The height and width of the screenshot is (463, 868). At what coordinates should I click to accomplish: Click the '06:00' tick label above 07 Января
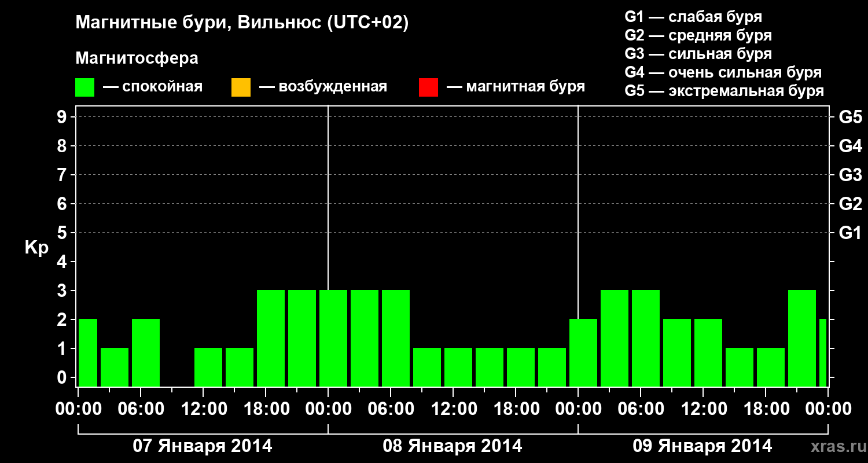(x=141, y=409)
